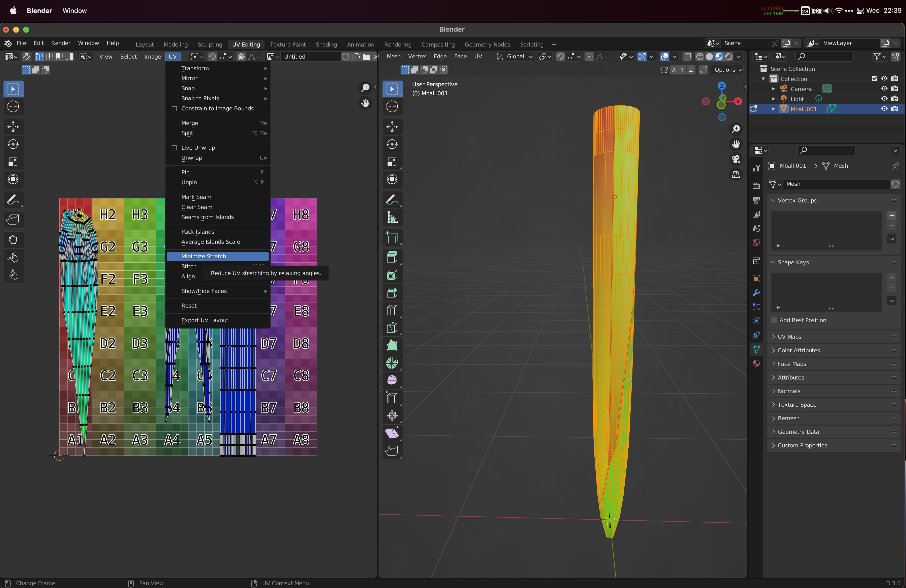Select the Relax tool in UV editor
906x588 pixels.
click(13, 258)
